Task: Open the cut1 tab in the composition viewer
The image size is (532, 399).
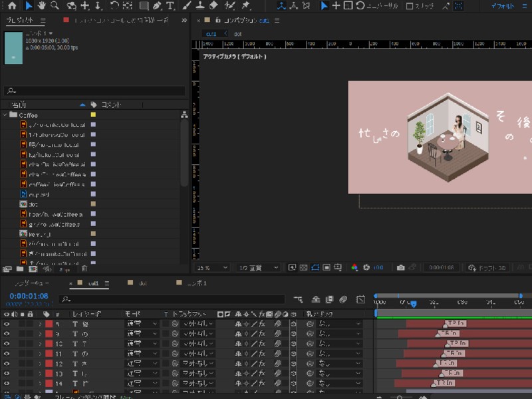Action: point(211,33)
